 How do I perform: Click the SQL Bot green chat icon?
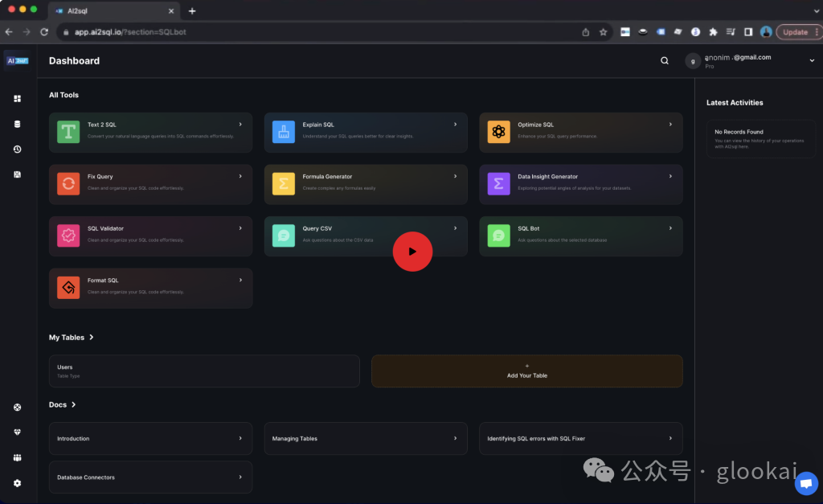click(x=498, y=236)
